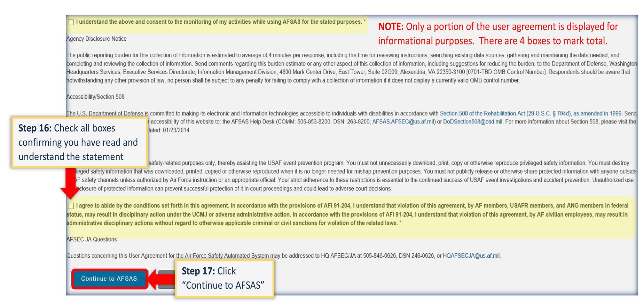Click the public reporting burden paragraph
Screen dimensions: 644x306
[x=351, y=68]
